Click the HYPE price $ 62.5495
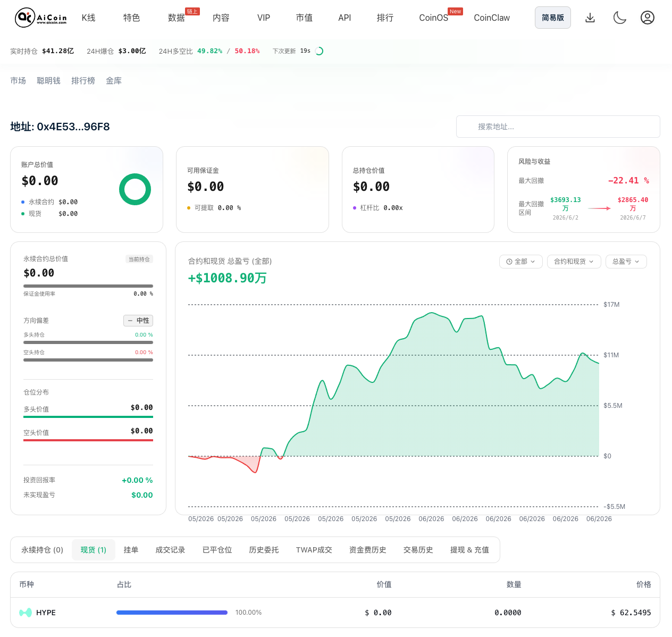 coord(631,613)
